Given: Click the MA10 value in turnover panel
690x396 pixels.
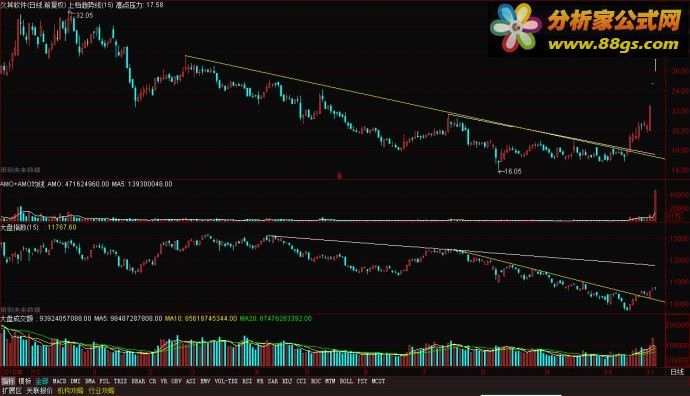Looking at the screenshot, I should pyautogui.click(x=201, y=318).
